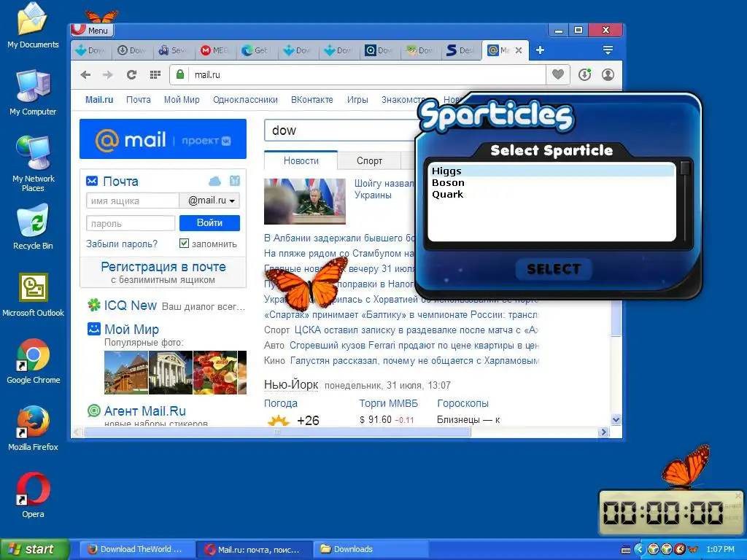
Task: Open the Агент Mail.Ru link
Action: pos(145,411)
